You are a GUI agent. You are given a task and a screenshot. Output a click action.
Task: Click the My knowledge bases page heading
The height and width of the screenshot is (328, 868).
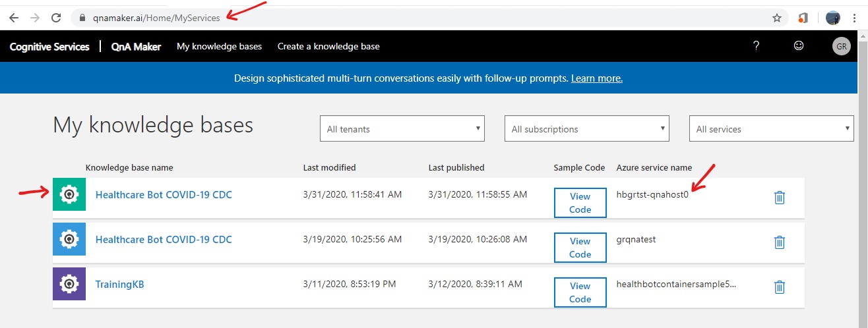(x=153, y=125)
